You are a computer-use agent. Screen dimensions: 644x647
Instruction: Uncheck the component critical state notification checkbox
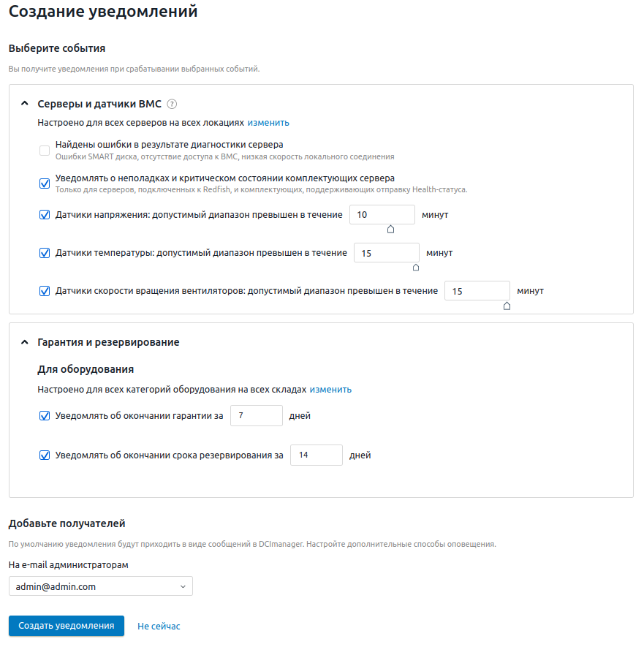(x=45, y=183)
